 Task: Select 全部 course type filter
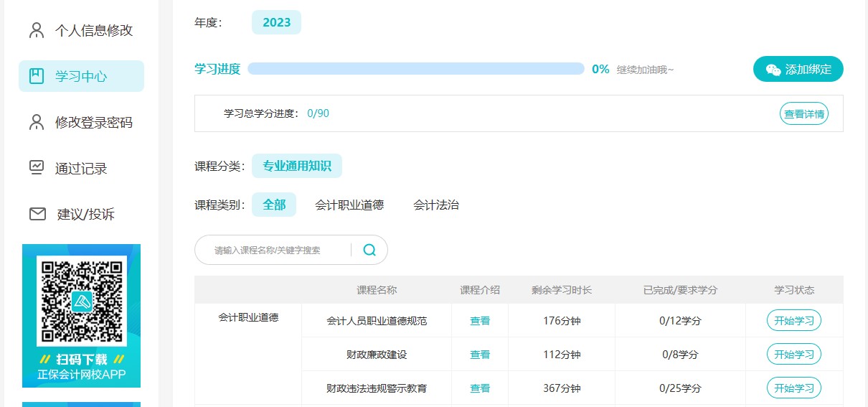point(274,205)
